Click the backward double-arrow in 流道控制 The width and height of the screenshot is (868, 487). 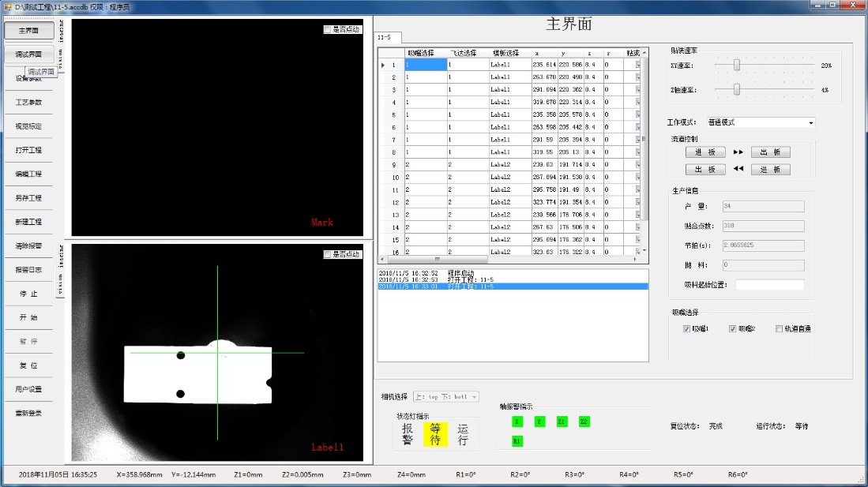738,169
